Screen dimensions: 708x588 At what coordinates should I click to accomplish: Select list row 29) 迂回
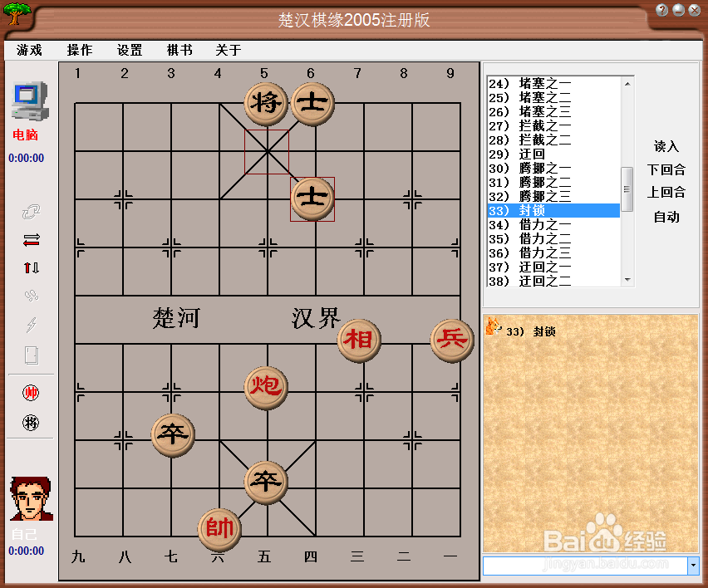[x=553, y=154]
